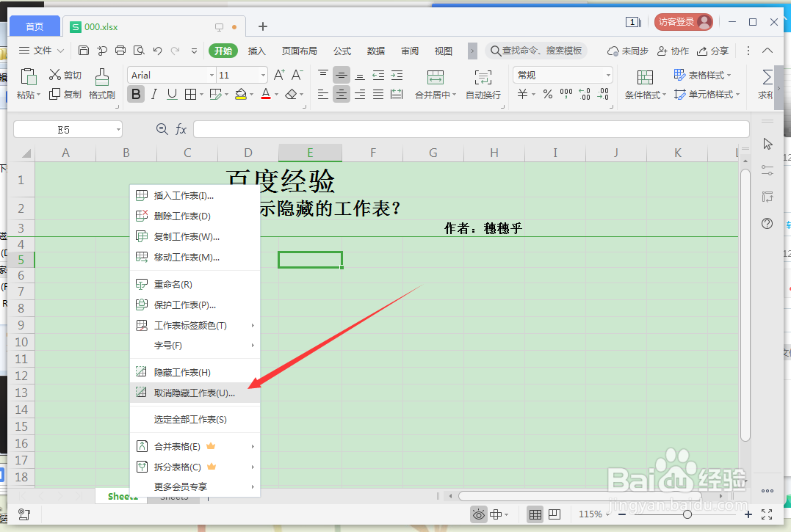Click the fx insert function icon

coord(181,129)
